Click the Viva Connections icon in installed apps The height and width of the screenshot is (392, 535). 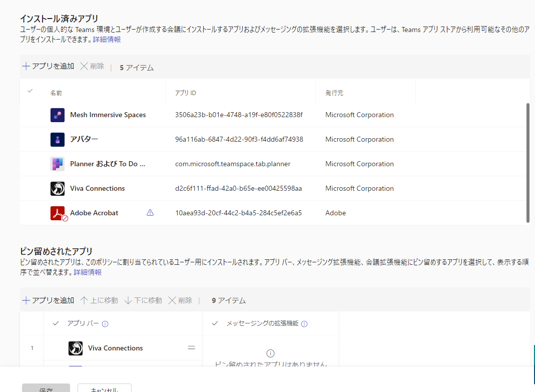click(x=58, y=189)
